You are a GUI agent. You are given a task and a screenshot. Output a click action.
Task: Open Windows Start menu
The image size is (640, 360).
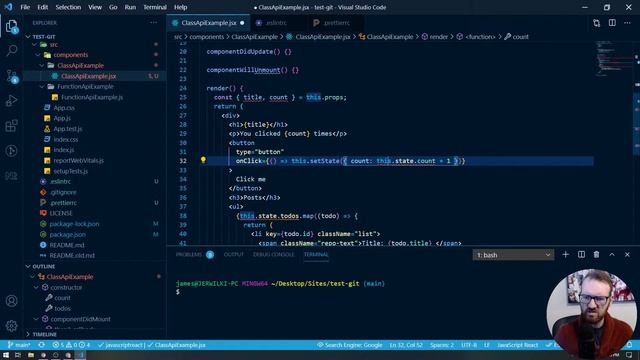tap(6, 355)
